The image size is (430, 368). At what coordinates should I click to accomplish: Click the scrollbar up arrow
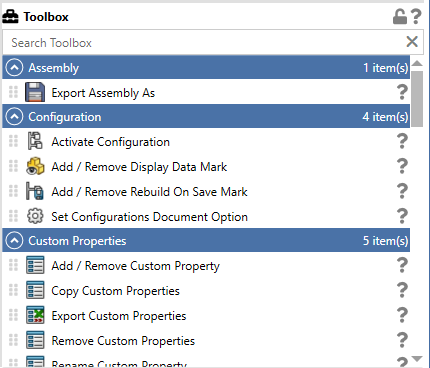point(417,63)
